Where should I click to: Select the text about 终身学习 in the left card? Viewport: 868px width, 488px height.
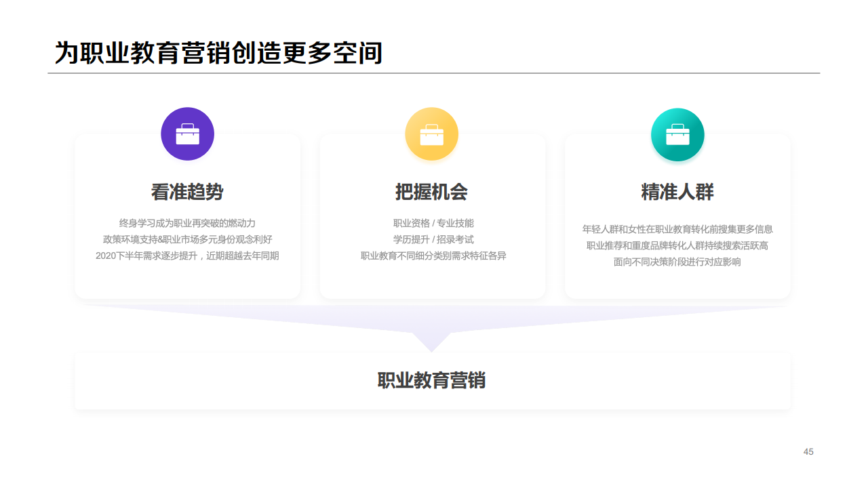[x=188, y=222]
